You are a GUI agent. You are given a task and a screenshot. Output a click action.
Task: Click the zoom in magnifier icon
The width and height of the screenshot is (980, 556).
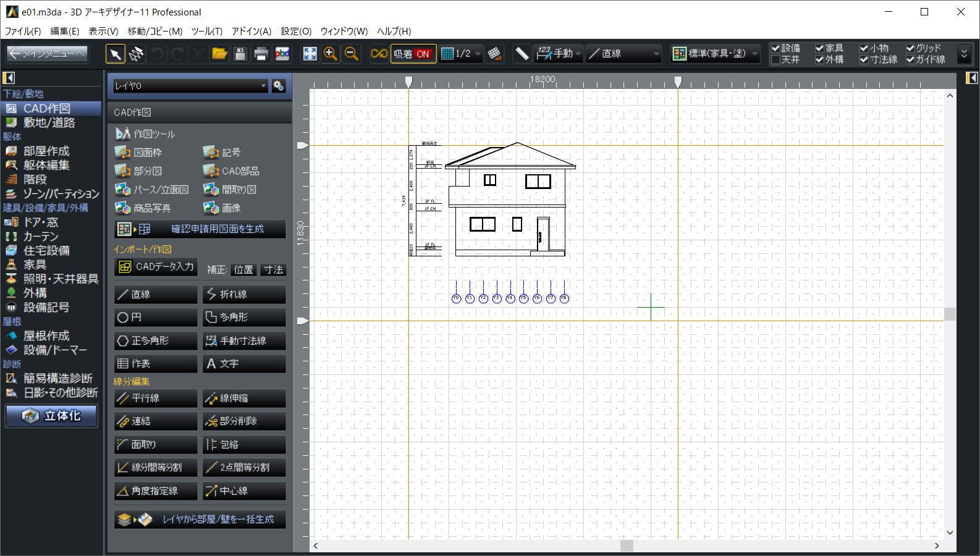(x=331, y=54)
